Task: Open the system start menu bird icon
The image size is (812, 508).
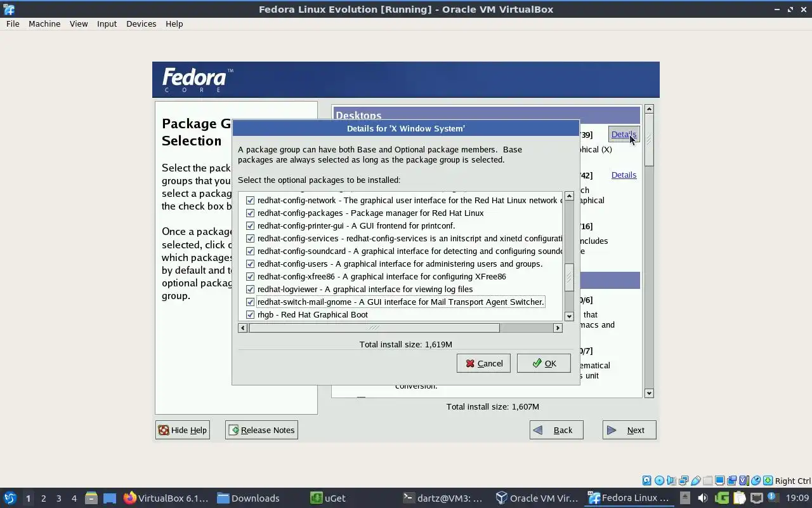Action: [10, 498]
